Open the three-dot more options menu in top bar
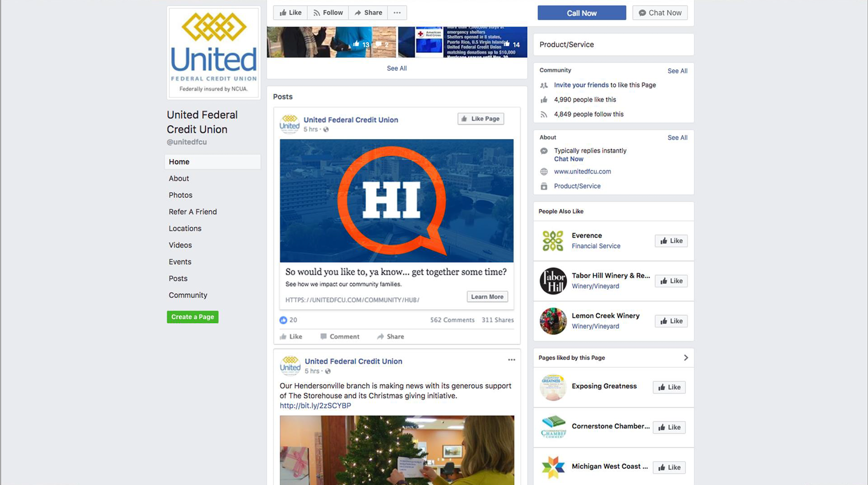Screen dimensions: 868x485 [397, 13]
